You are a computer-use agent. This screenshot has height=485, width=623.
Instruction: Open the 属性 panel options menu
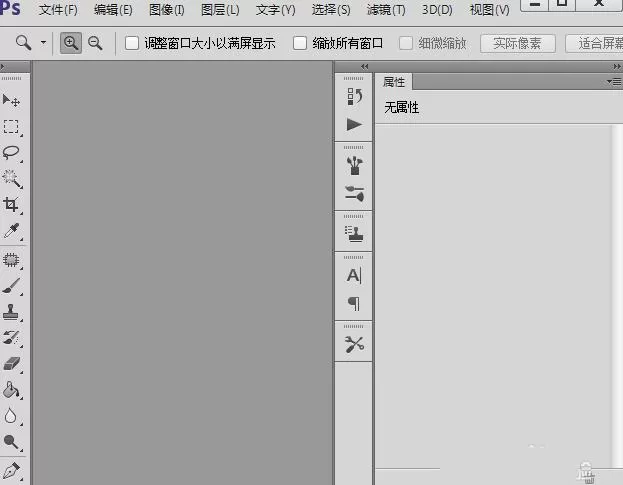[x=614, y=82]
